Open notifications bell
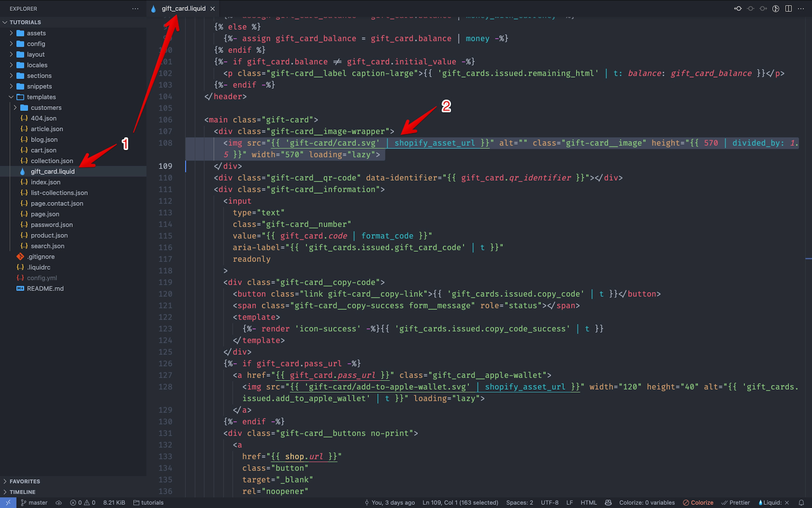This screenshot has width=812, height=508. 801,503
